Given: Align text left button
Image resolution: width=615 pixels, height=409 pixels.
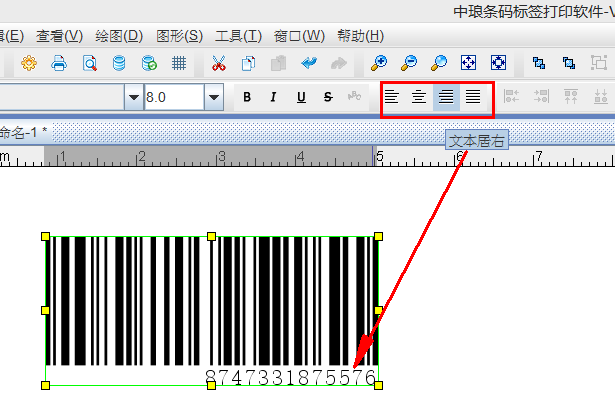Looking at the screenshot, I should [x=393, y=97].
